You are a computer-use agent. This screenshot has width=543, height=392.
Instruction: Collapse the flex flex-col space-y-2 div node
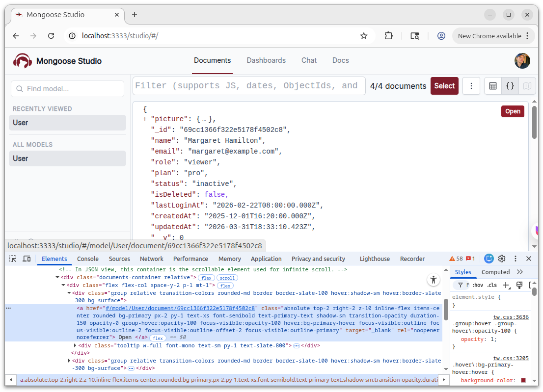pos(63,285)
